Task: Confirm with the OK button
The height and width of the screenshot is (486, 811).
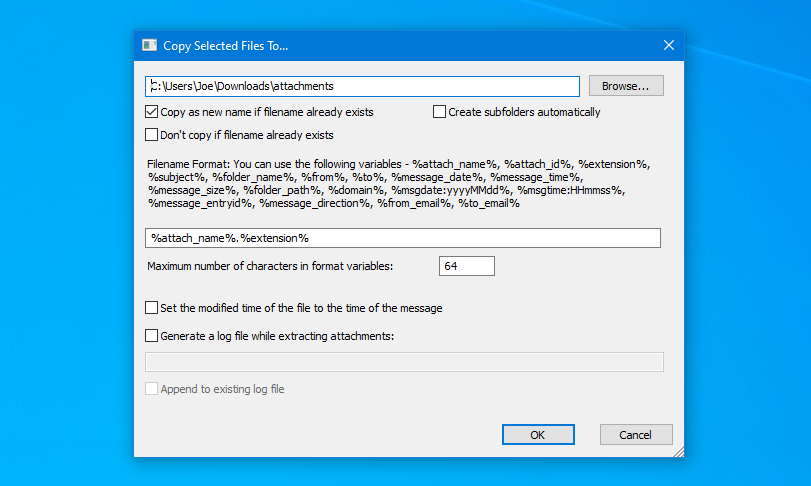Action: pyautogui.click(x=538, y=434)
